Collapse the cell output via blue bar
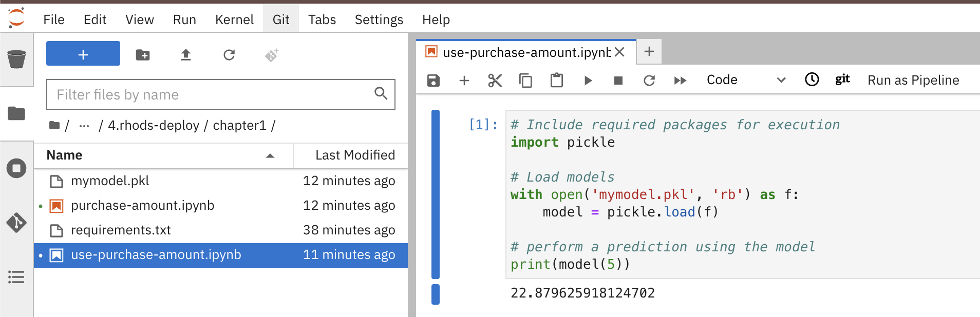 (x=436, y=294)
